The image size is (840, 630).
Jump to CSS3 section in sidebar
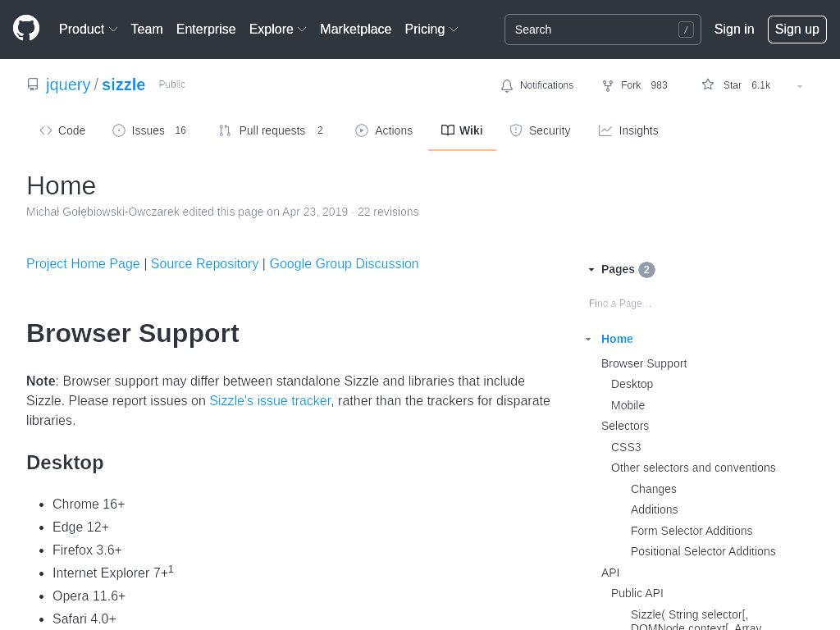point(626,447)
